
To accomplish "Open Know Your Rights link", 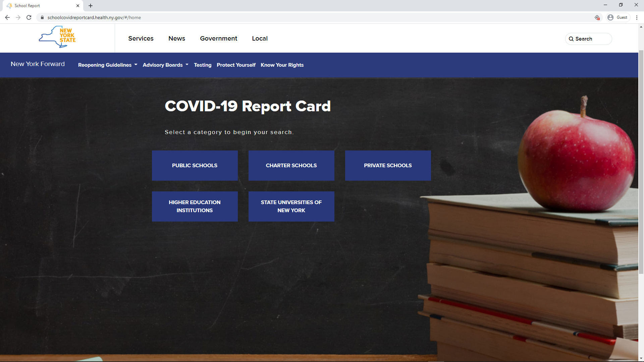I will [x=282, y=65].
